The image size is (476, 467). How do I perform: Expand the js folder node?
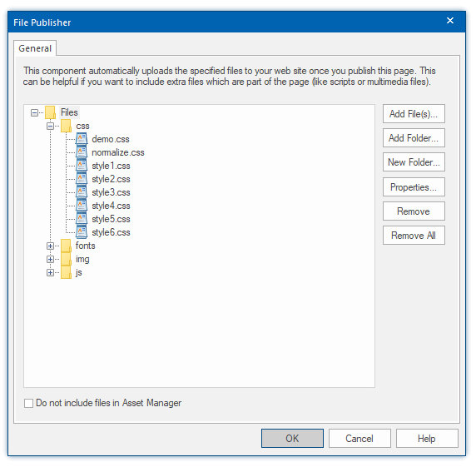[51, 273]
